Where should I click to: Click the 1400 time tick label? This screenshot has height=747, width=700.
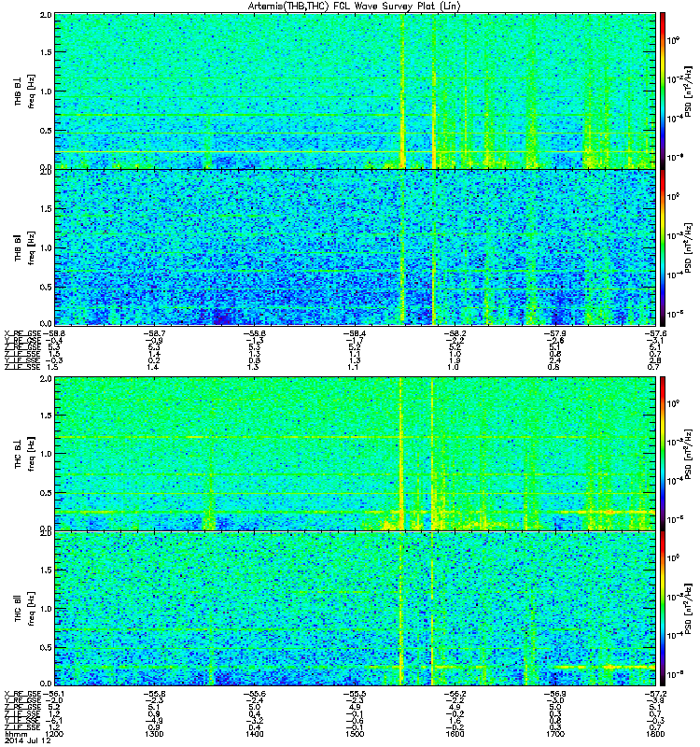[254, 734]
